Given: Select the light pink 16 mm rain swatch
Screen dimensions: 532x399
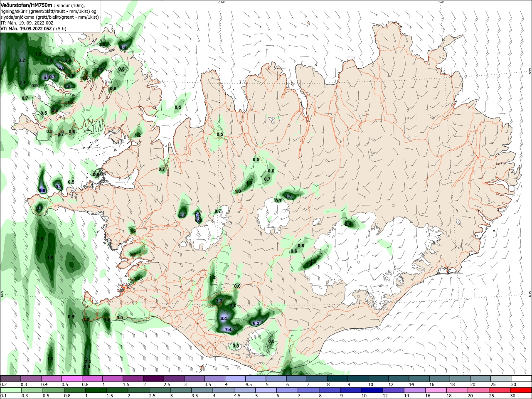Looking at the screenshot, I should (436, 390).
